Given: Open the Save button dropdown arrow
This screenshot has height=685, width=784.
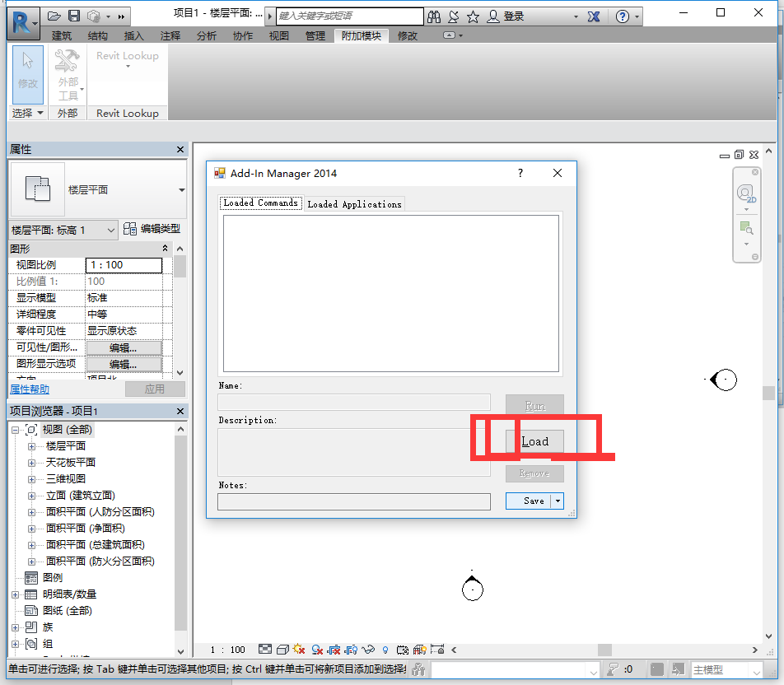Looking at the screenshot, I should pyautogui.click(x=558, y=501).
